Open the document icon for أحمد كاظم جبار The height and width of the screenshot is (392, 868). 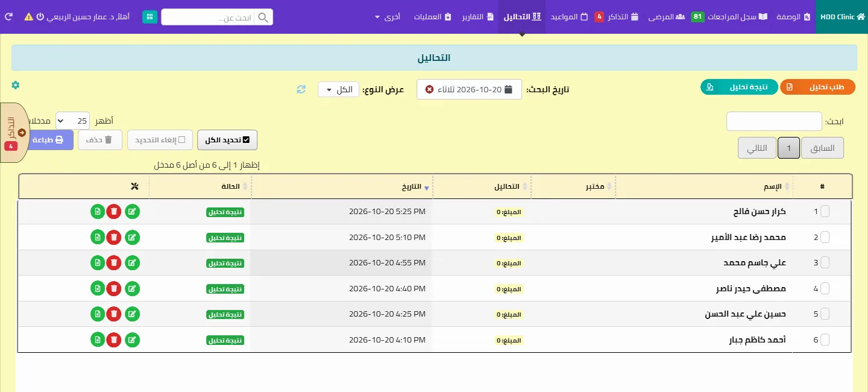[x=98, y=340]
